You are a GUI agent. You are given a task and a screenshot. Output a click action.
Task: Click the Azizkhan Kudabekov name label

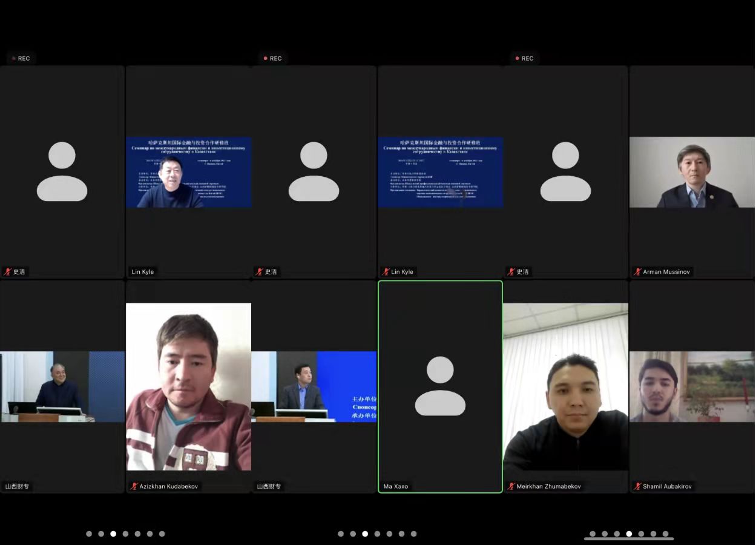(168, 486)
